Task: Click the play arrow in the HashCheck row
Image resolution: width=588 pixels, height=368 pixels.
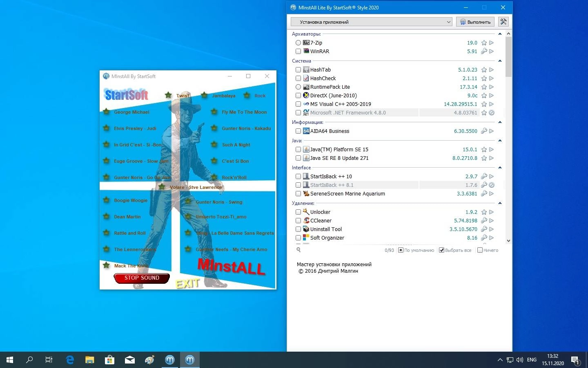Action: pyautogui.click(x=492, y=79)
